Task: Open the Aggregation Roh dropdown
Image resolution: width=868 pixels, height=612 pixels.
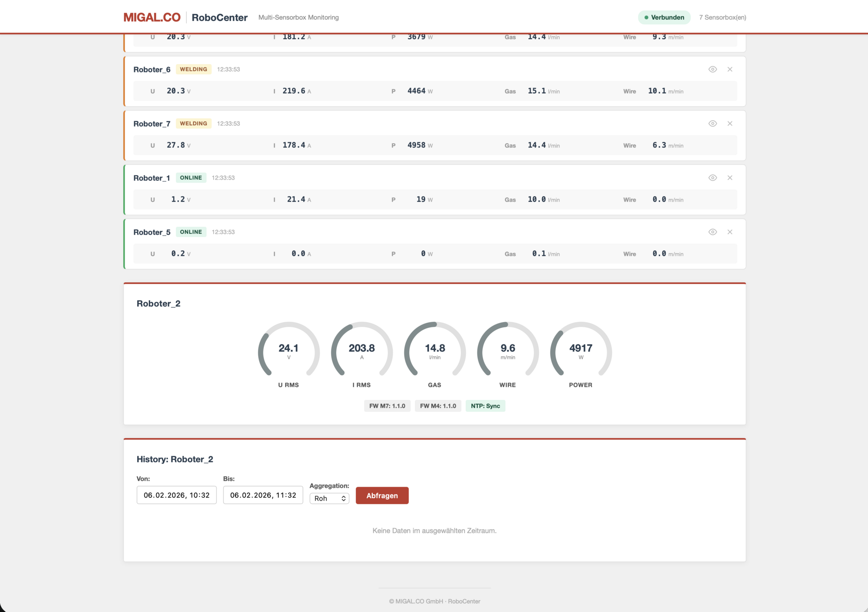Action: tap(329, 498)
